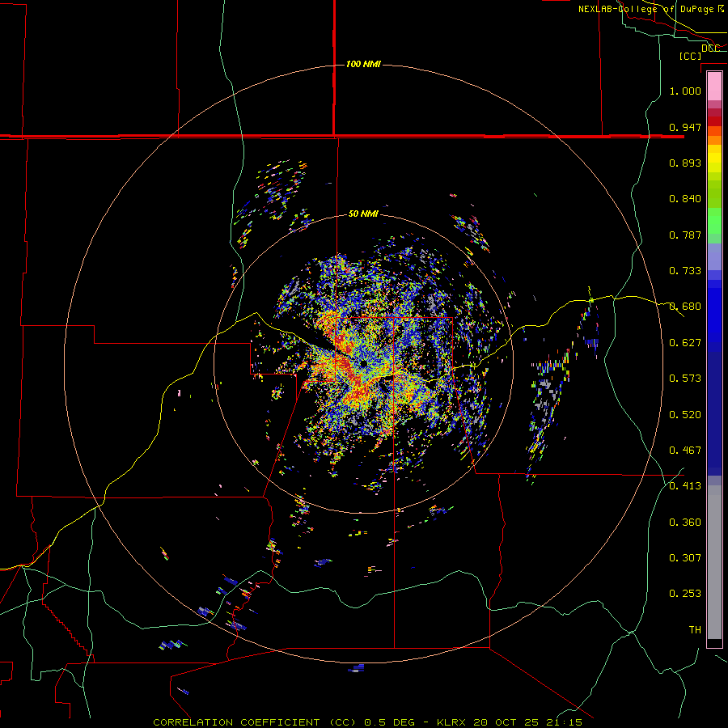The width and height of the screenshot is (728, 728).
Task: Click the 0.947 legend value
Action: point(685,127)
